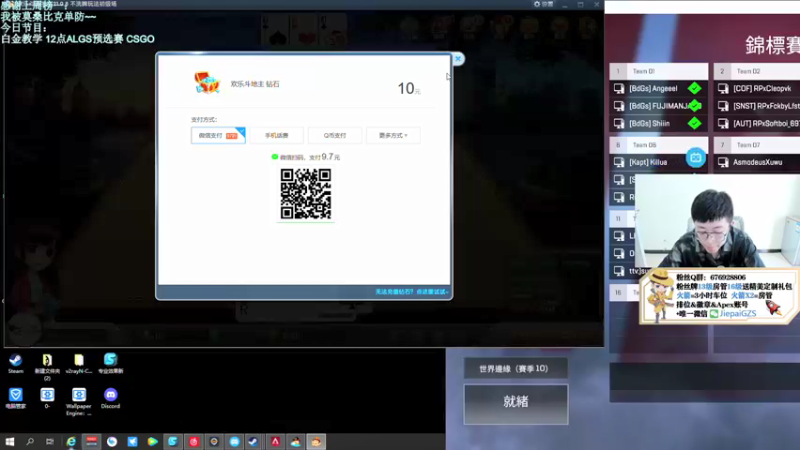
Task: Click the 10 元 price text
Action: tap(409, 89)
